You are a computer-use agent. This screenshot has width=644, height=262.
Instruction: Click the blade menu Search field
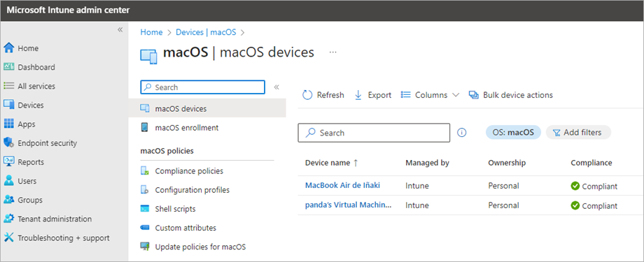203,87
